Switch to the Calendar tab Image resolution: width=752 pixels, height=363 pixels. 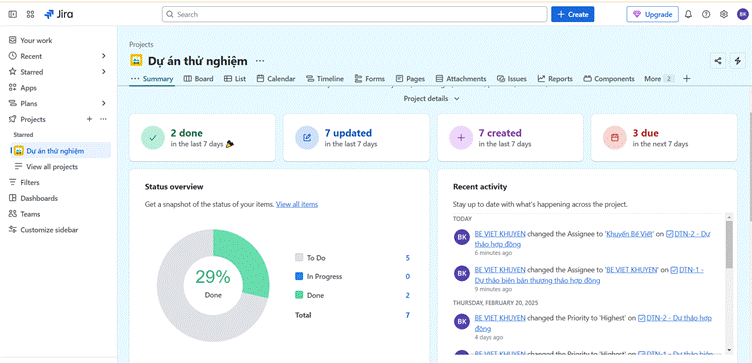(276, 79)
